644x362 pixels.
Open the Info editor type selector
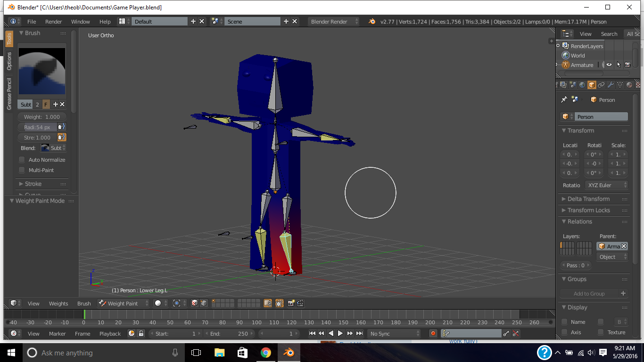pos(15,21)
